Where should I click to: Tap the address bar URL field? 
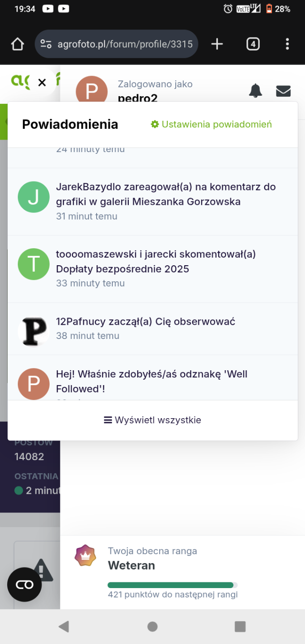pyautogui.click(x=125, y=44)
